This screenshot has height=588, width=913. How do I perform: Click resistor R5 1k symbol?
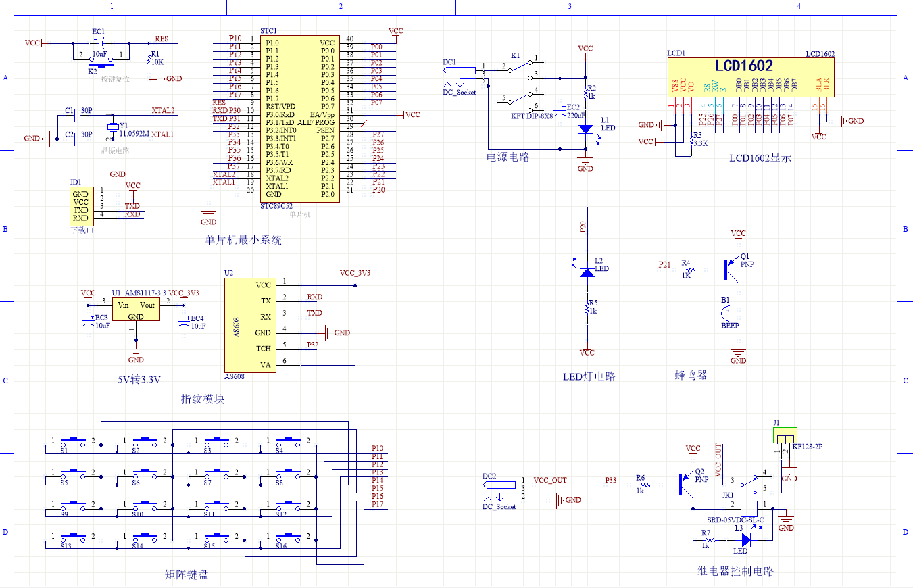click(587, 308)
